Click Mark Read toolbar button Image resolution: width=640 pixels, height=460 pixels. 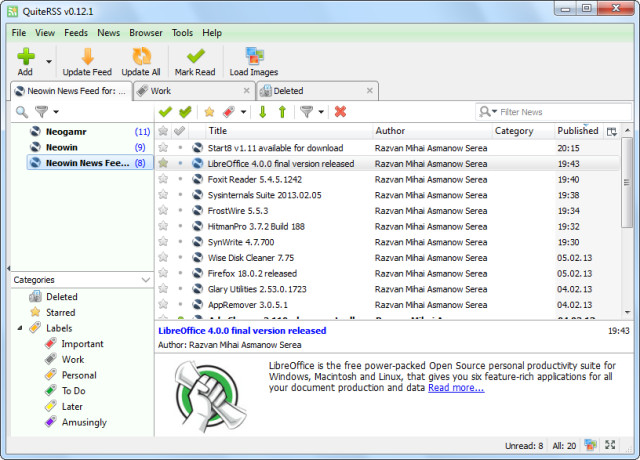pyautogui.click(x=195, y=62)
